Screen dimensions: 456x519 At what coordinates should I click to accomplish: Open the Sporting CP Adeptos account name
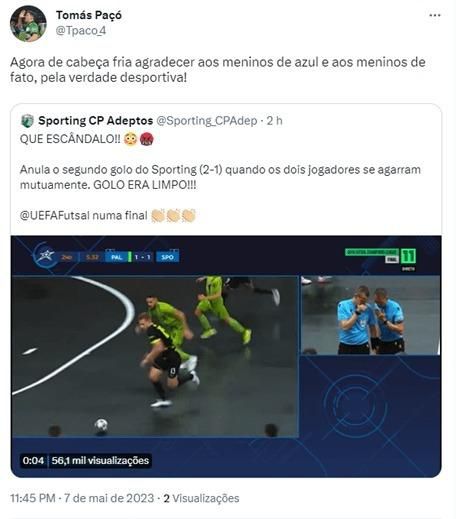(96, 121)
